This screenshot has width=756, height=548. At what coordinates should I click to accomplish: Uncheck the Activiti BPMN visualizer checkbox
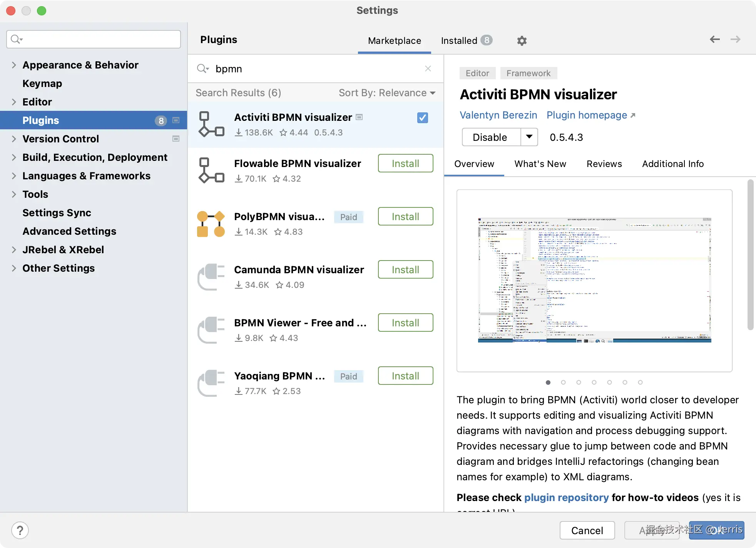coord(422,118)
